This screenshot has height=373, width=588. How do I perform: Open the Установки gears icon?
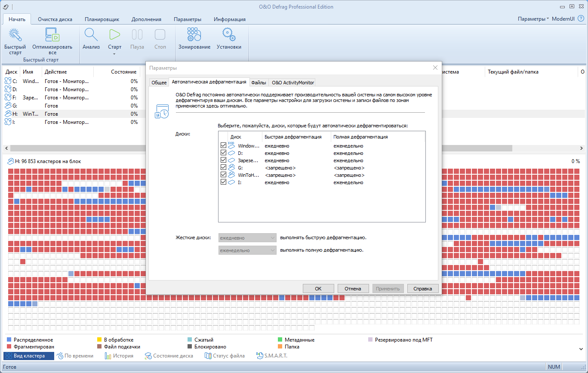coord(229,35)
